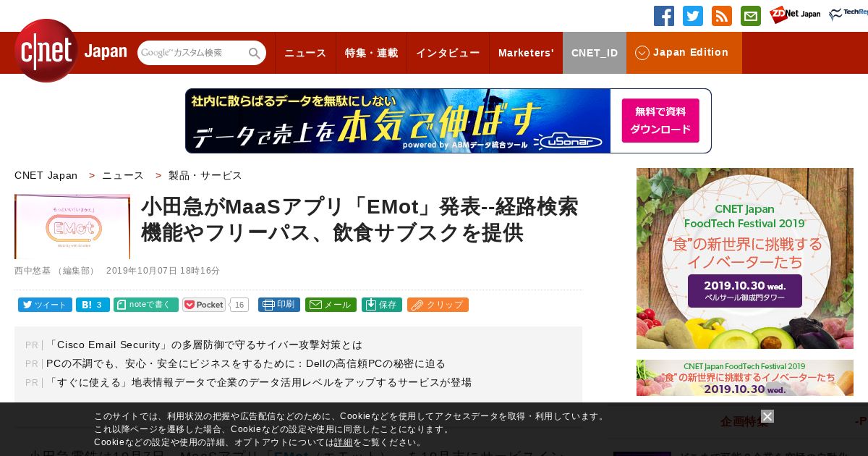Click the noteで書く button

tap(146, 305)
